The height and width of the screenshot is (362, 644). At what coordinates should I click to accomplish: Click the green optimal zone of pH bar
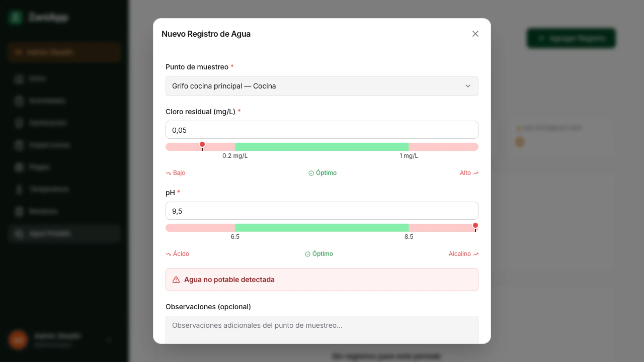pyautogui.click(x=321, y=228)
